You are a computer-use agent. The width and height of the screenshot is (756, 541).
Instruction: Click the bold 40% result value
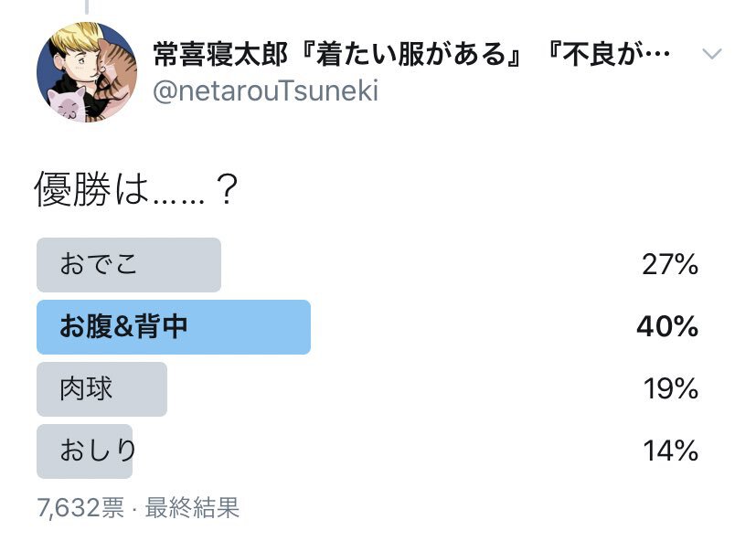pyautogui.click(x=668, y=326)
